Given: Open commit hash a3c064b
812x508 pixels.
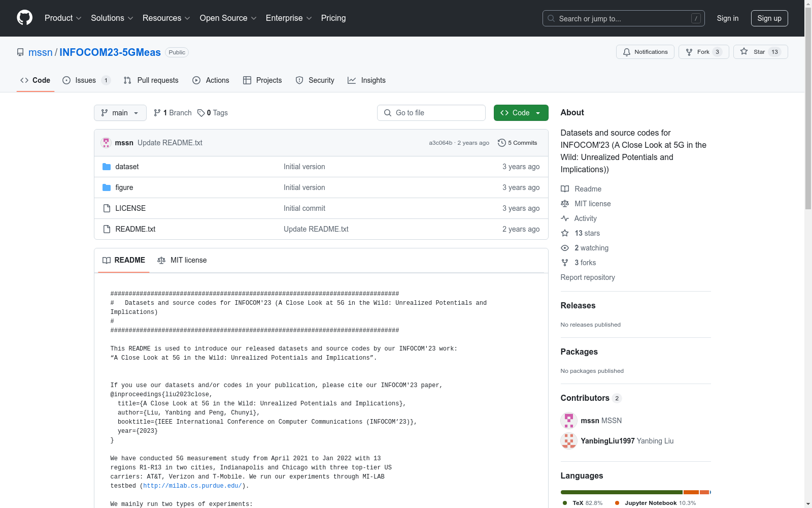Looking at the screenshot, I should [x=441, y=143].
